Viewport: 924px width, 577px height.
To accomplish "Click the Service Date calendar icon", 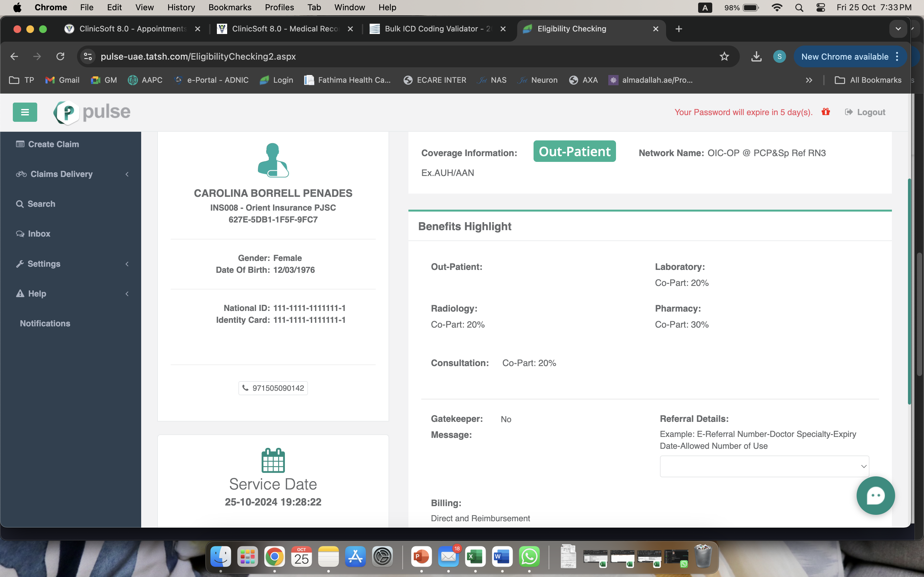I will pos(273,460).
